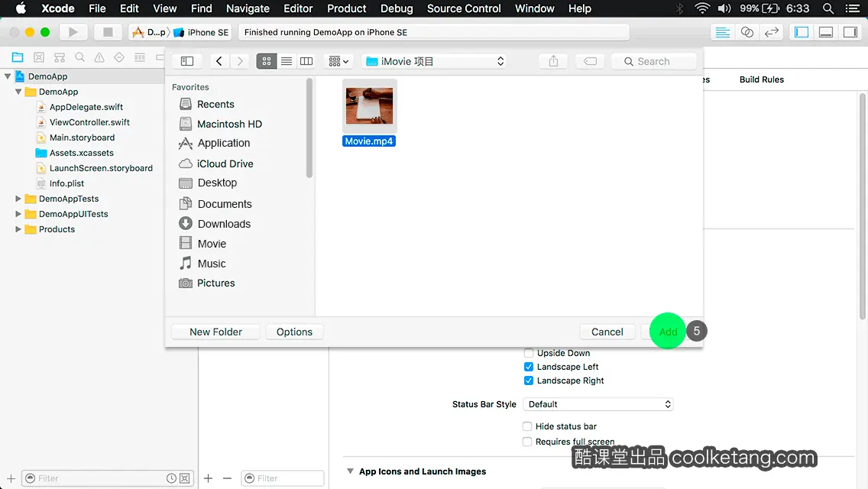The width and height of the screenshot is (868, 489).
Task: Open the File menu
Action: 97,8
